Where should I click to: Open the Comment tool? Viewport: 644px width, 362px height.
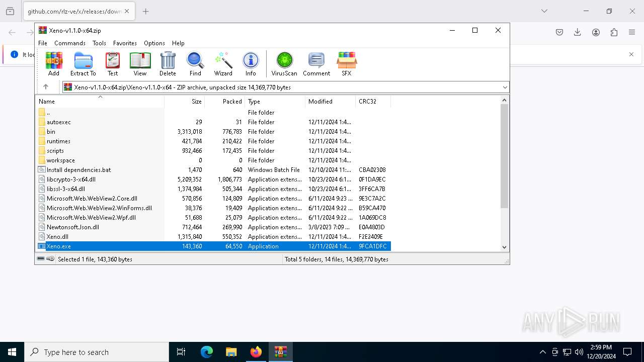point(316,64)
